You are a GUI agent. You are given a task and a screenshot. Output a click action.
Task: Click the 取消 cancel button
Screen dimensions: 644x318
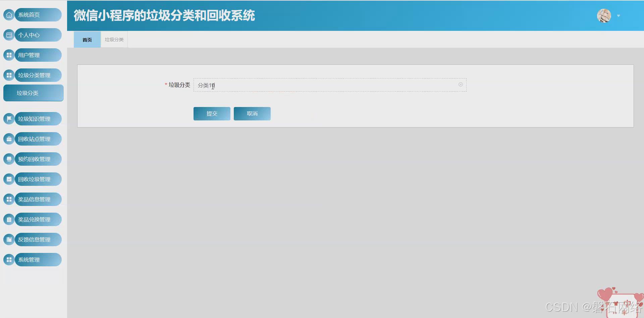click(252, 113)
